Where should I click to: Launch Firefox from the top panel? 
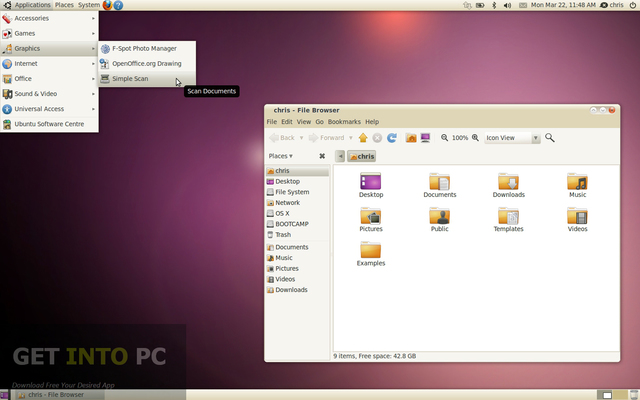(107, 5)
